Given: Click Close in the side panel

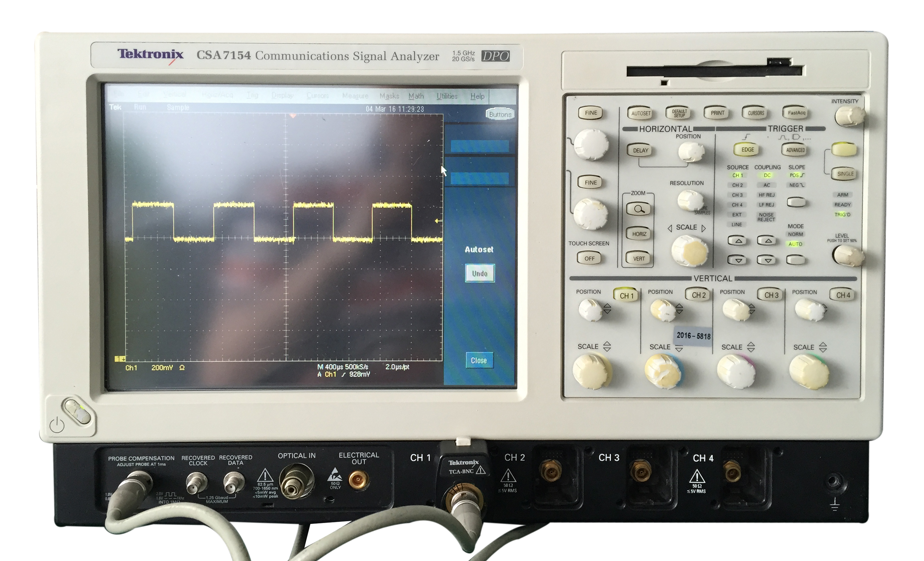Looking at the screenshot, I should 479,360.
